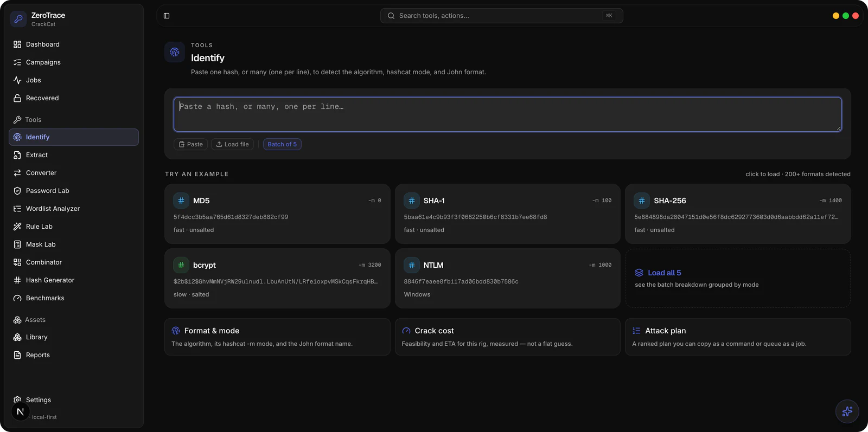Click the Combinator blocks icon
The width and height of the screenshot is (868, 432).
pos(17,262)
